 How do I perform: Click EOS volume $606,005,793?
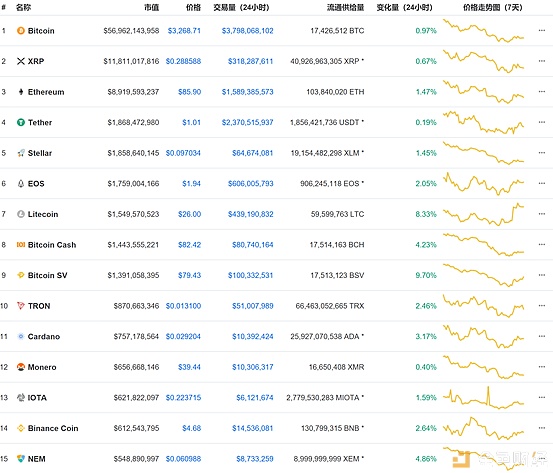click(x=250, y=183)
